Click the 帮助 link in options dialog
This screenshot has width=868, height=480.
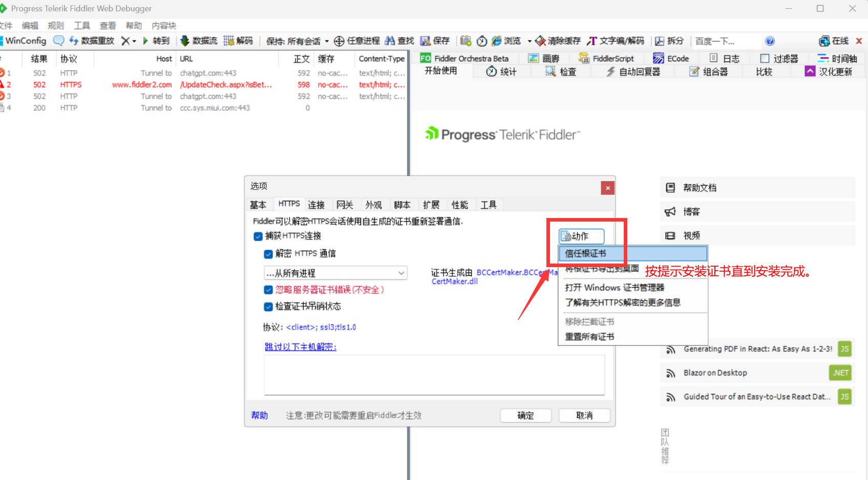(x=260, y=416)
